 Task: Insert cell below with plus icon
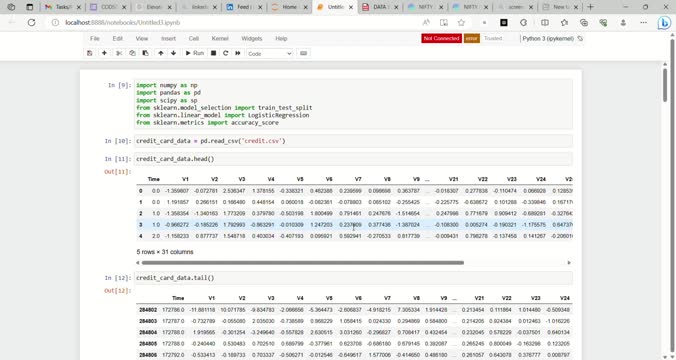pyautogui.click(x=104, y=53)
